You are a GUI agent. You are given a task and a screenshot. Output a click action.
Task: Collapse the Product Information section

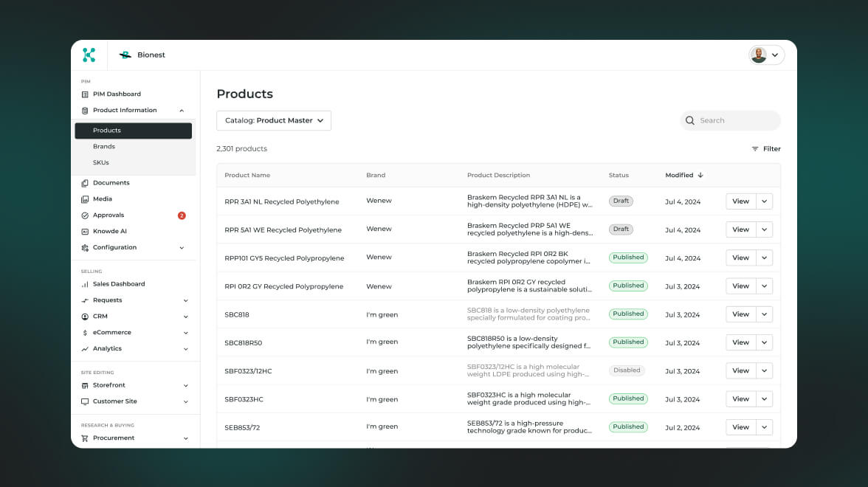(x=182, y=111)
